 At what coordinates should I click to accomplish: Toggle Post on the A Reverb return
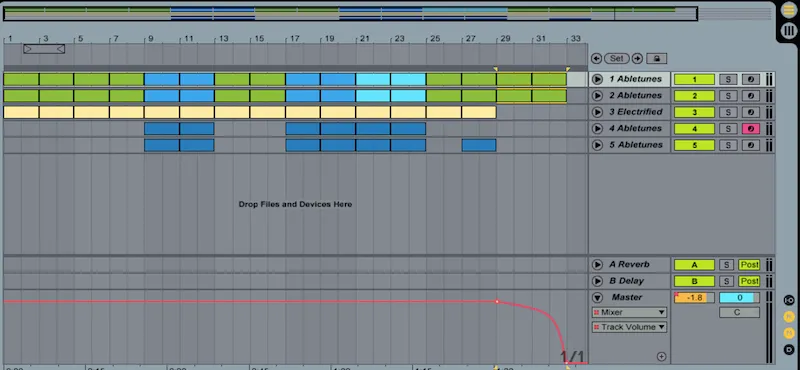click(x=749, y=265)
